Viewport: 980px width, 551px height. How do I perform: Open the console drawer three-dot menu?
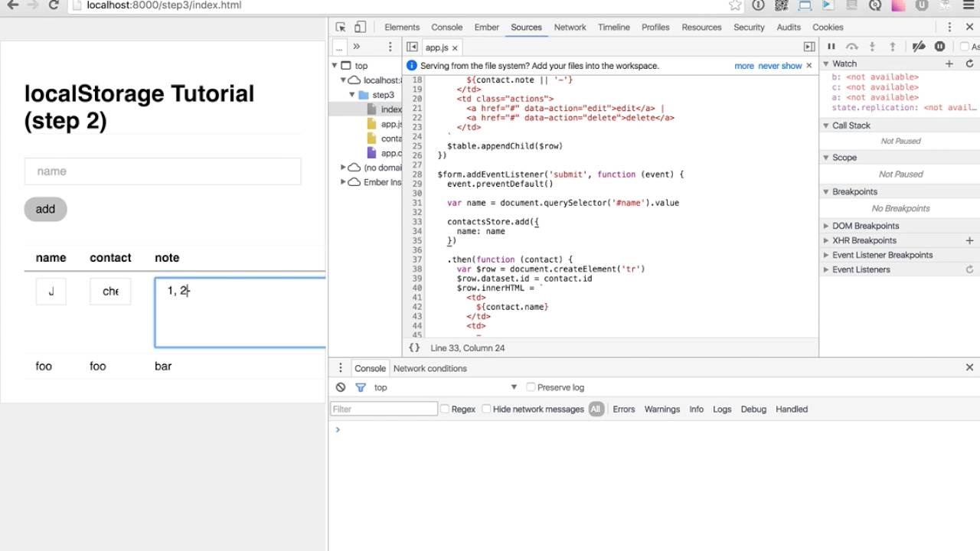tap(341, 368)
